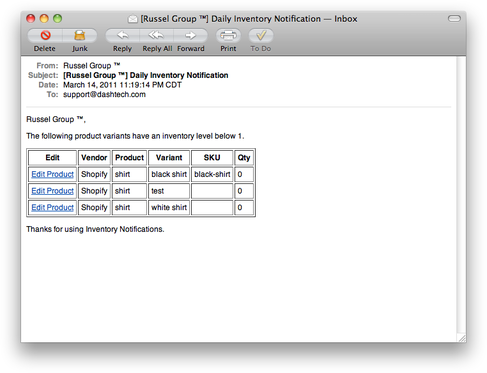Click the envelope icon in title bar

tap(133, 19)
